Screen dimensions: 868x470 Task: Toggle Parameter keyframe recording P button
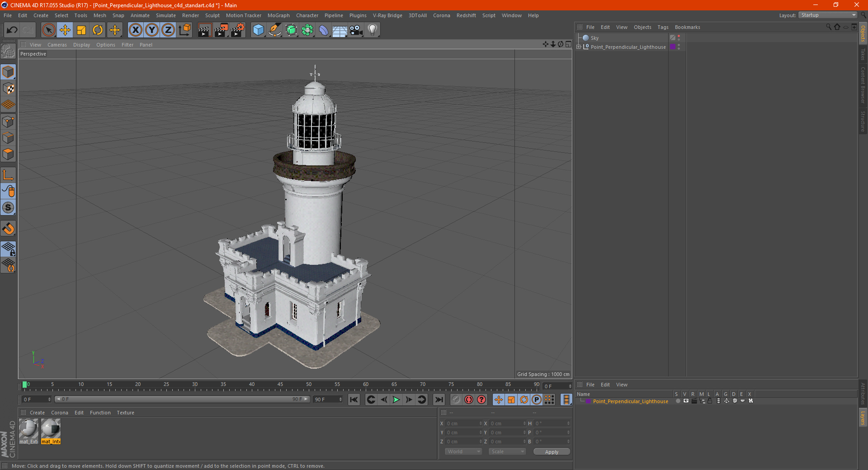pos(537,399)
